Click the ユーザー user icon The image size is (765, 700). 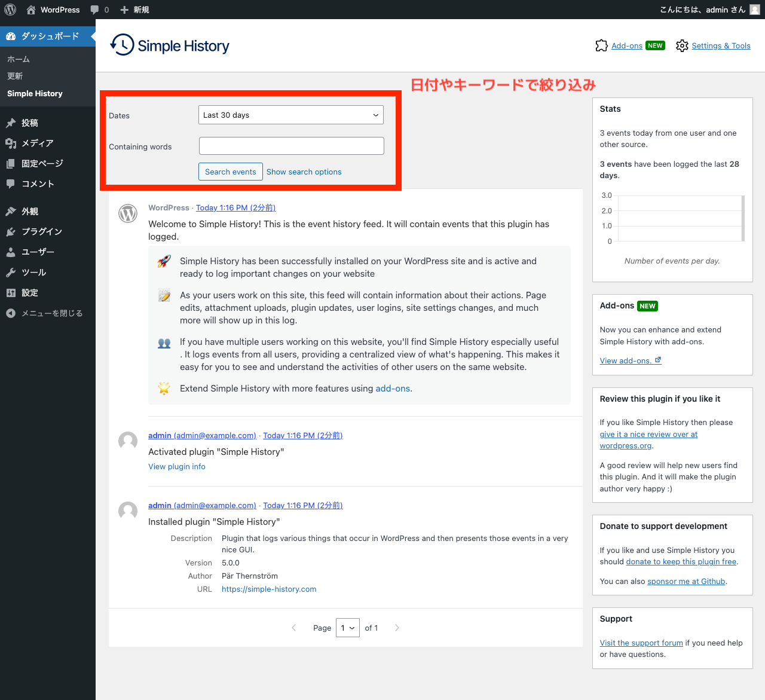11,252
